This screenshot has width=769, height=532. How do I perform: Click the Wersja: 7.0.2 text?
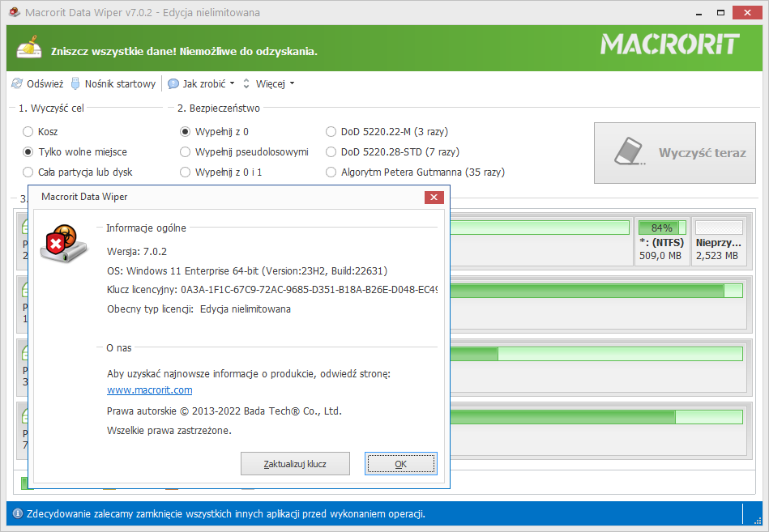tap(137, 251)
